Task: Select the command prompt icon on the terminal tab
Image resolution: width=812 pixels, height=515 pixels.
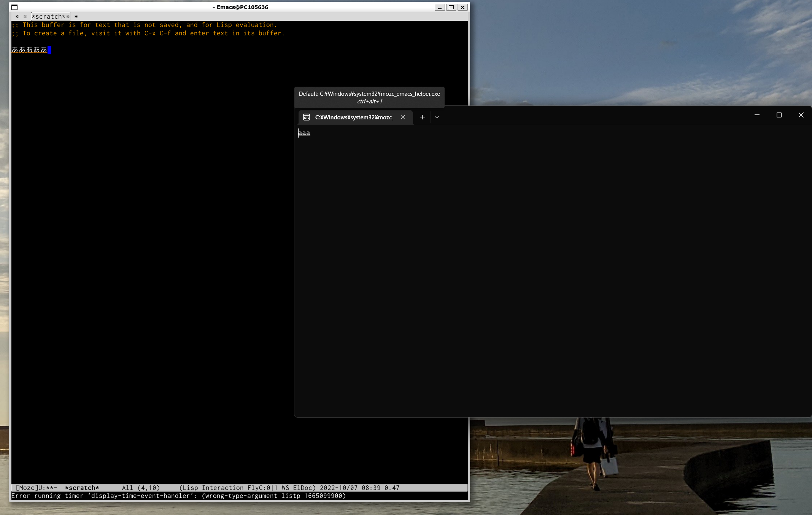Action: click(306, 117)
